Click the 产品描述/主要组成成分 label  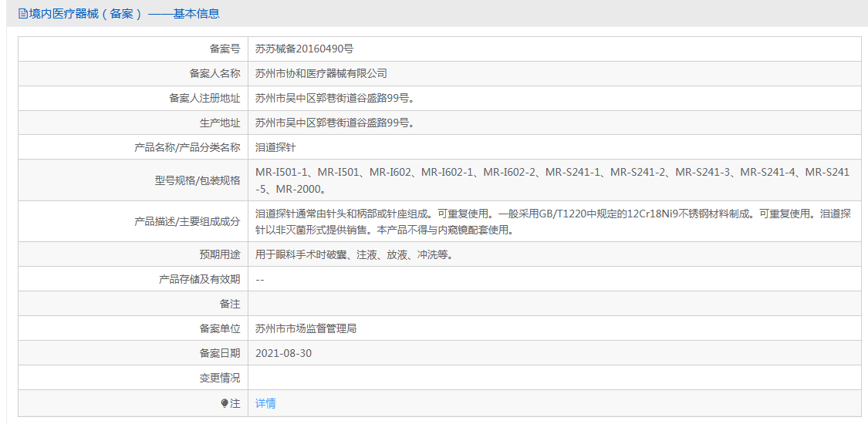pyautogui.click(x=187, y=222)
